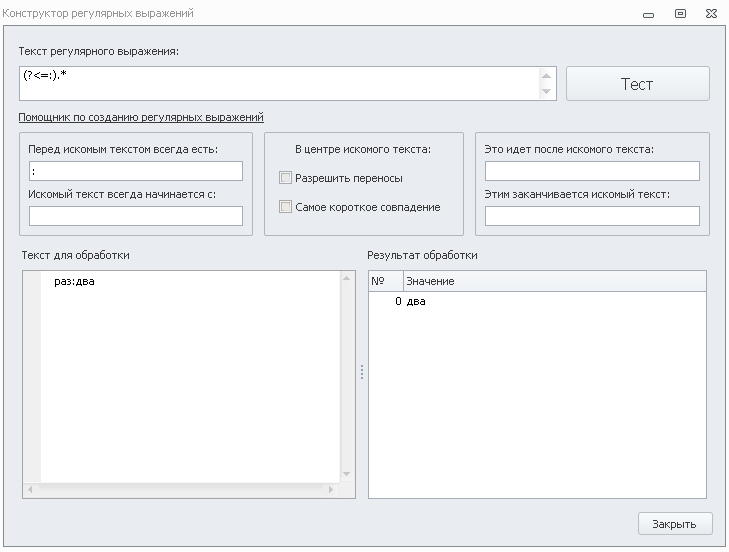The width and height of the screenshot is (729, 552).
Task: Toggle Самое короткое совпадение checkbox
Action: pos(285,206)
